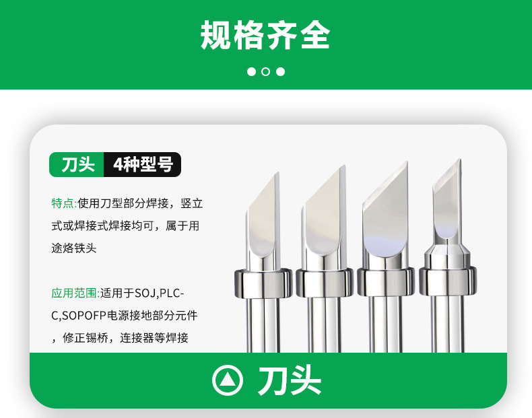Select the third filled dot indicator
The width and height of the screenshot is (532, 418).
[x=281, y=71]
